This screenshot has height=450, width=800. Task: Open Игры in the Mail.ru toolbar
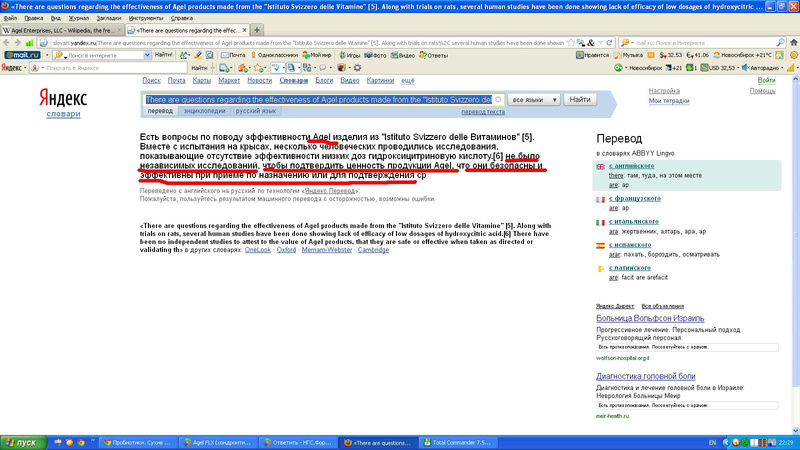click(x=350, y=55)
